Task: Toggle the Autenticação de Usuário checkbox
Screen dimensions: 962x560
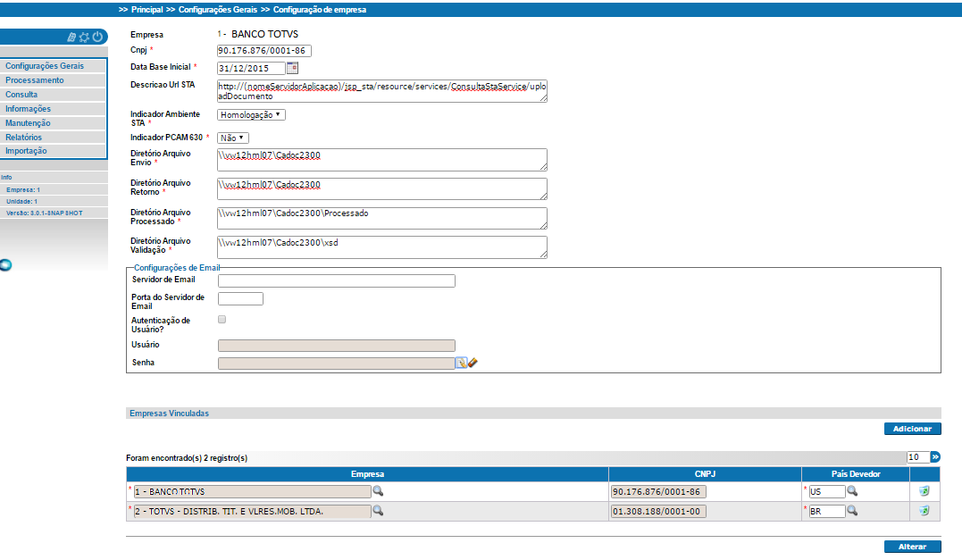Action: (222, 319)
